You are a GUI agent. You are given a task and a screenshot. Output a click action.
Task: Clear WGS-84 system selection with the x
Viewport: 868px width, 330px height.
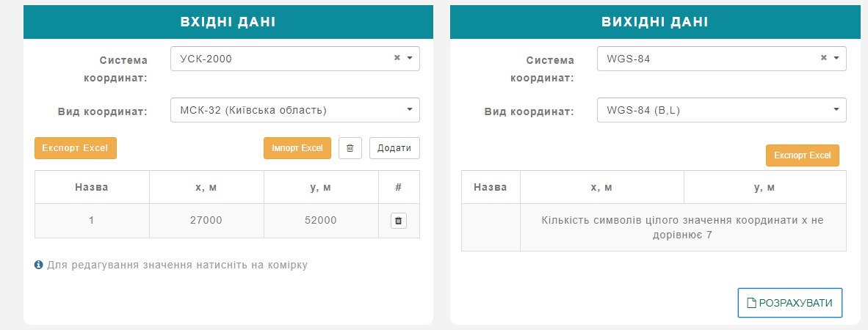pyautogui.click(x=824, y=58)
